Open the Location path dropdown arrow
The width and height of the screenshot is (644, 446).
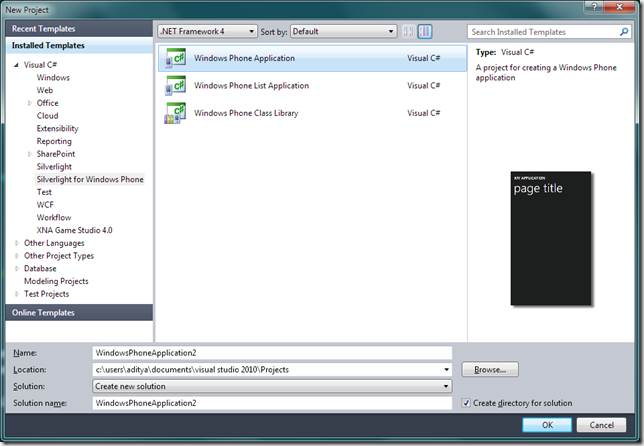(446, 370)
